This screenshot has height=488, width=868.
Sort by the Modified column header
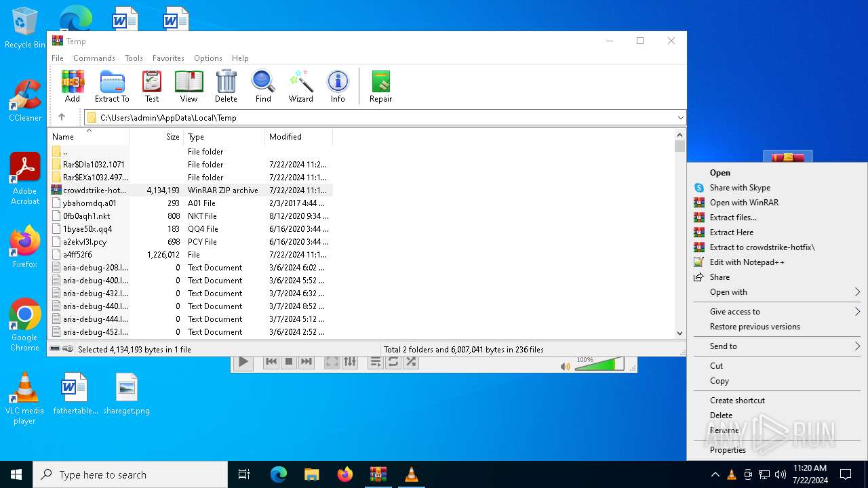pyautogui.click(x=298, y=137)
